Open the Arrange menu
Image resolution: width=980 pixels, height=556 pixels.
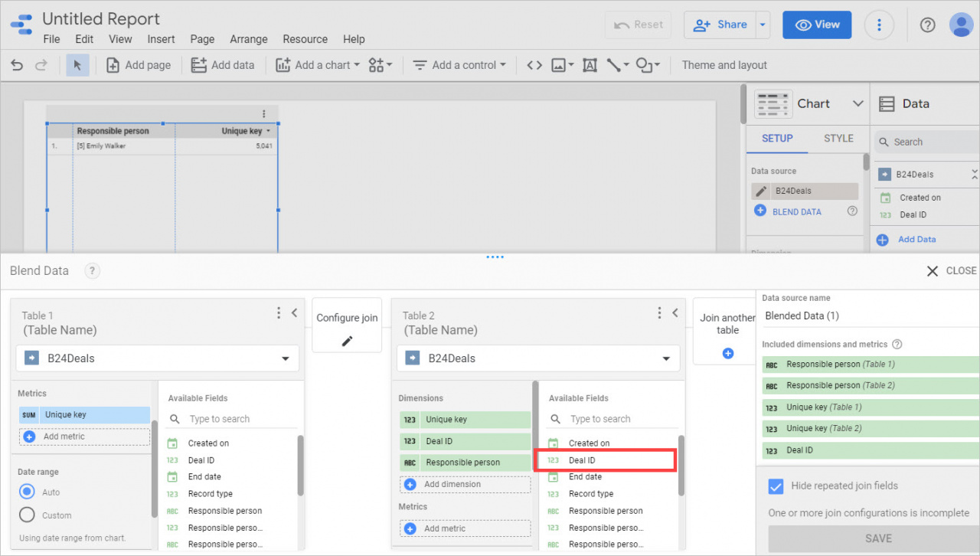click(x=249, y=39)
